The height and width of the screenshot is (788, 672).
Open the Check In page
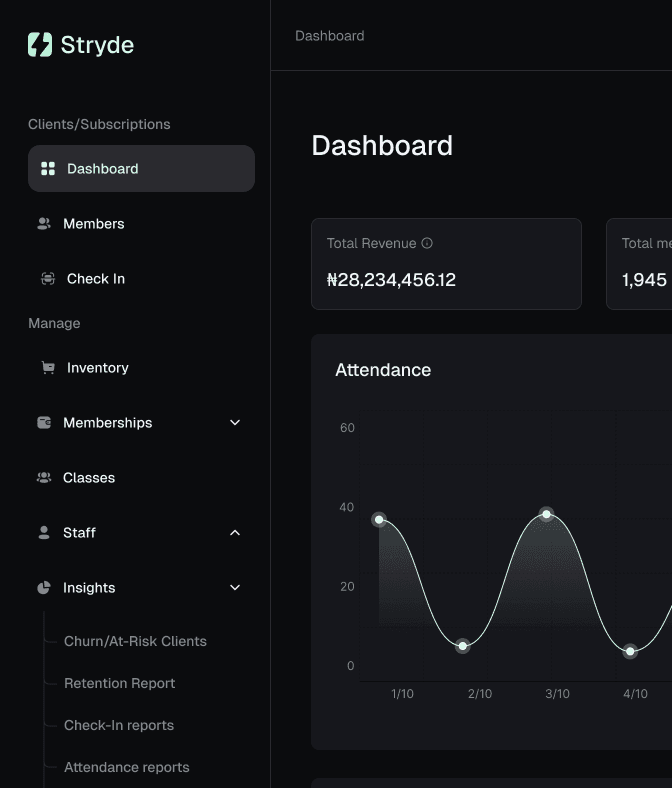[x=96, y=278]
